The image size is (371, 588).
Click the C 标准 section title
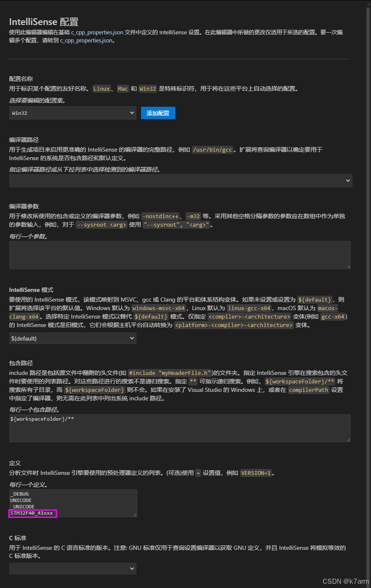click(x=18, y=538)
